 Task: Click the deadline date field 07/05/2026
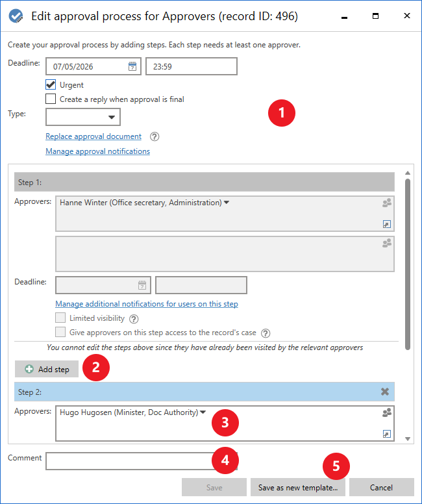[x=93, y=66]
